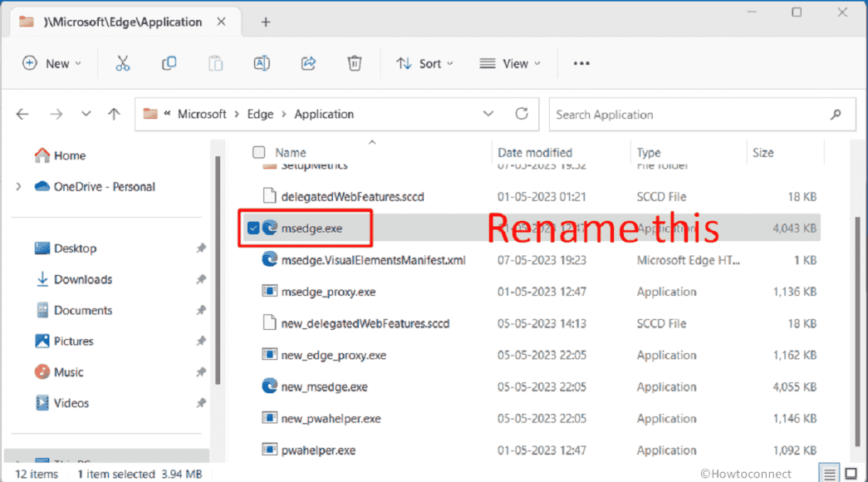Image resolution: width=868 pixels, height=482 pixels.
Task: Click the Paste icon
Action: 215,63
